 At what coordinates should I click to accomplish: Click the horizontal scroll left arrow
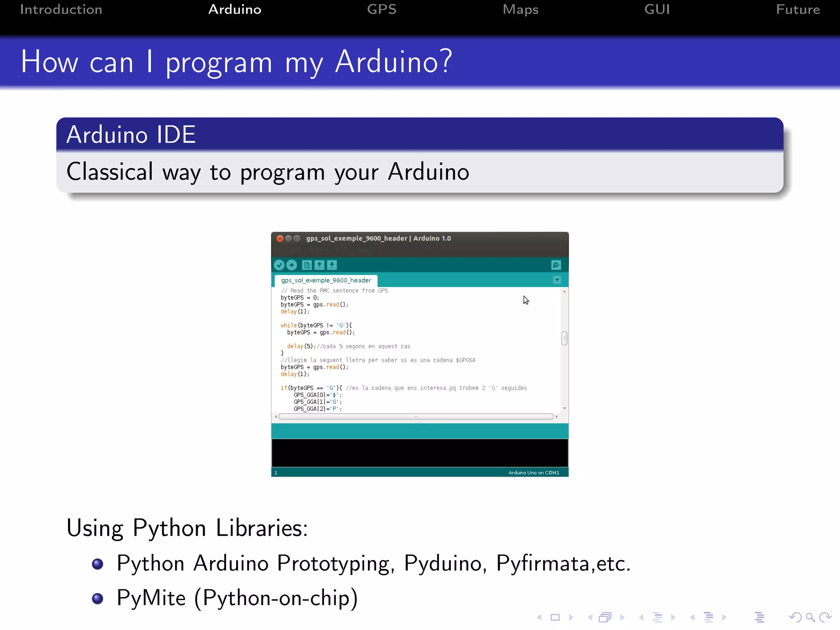click(x=276, y=417)
